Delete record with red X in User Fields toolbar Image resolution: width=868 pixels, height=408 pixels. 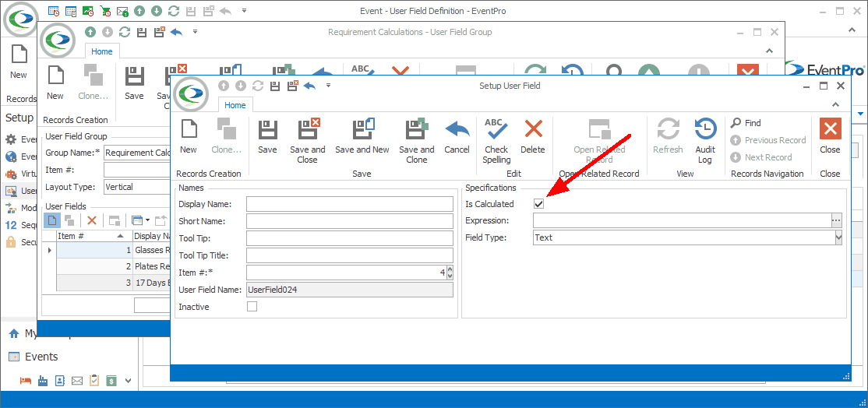(x=92, y=220)
